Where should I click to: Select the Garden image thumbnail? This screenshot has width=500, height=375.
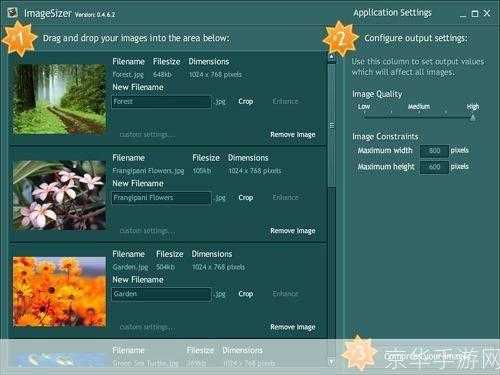click(x=59, y=291)
